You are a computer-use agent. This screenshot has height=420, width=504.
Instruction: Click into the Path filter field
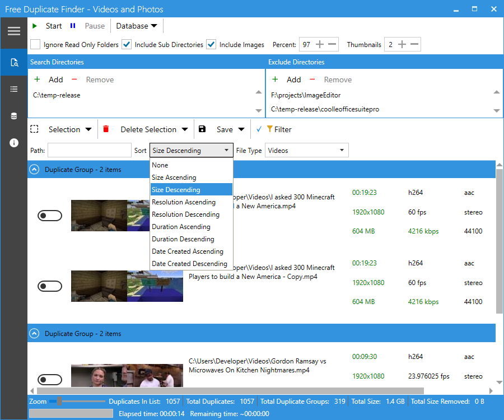click(x=89, y=150)
